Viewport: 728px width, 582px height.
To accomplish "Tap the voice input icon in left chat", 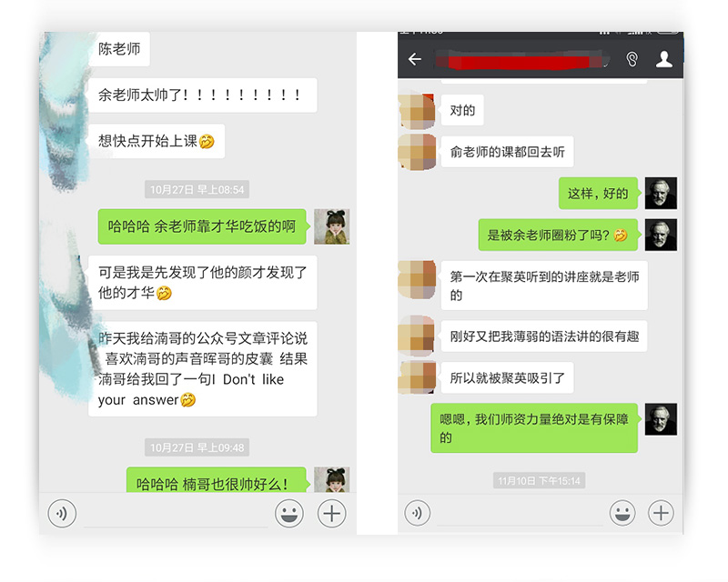I will click(x=62, y=513).
